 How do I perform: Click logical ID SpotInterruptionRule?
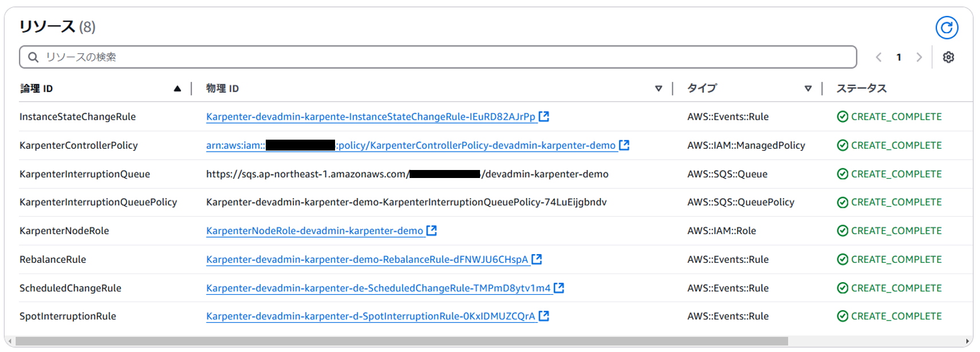click(68, 316)
